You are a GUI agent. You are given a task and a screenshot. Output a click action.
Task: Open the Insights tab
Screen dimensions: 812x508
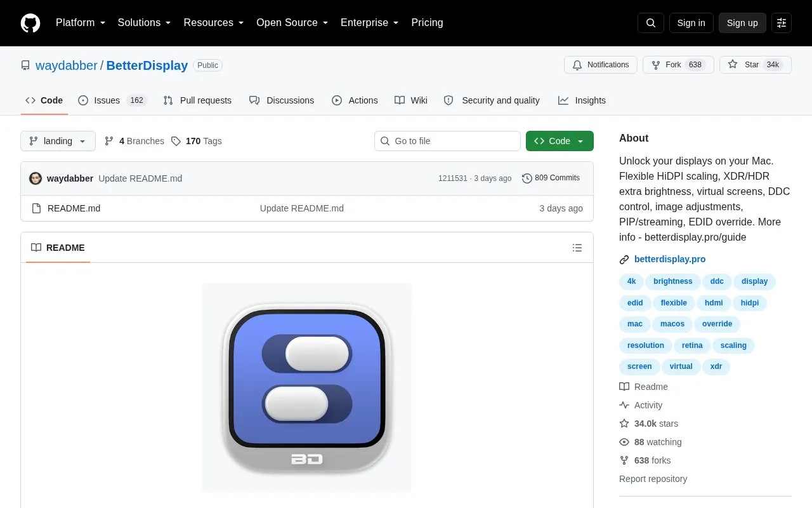[582, 100]
